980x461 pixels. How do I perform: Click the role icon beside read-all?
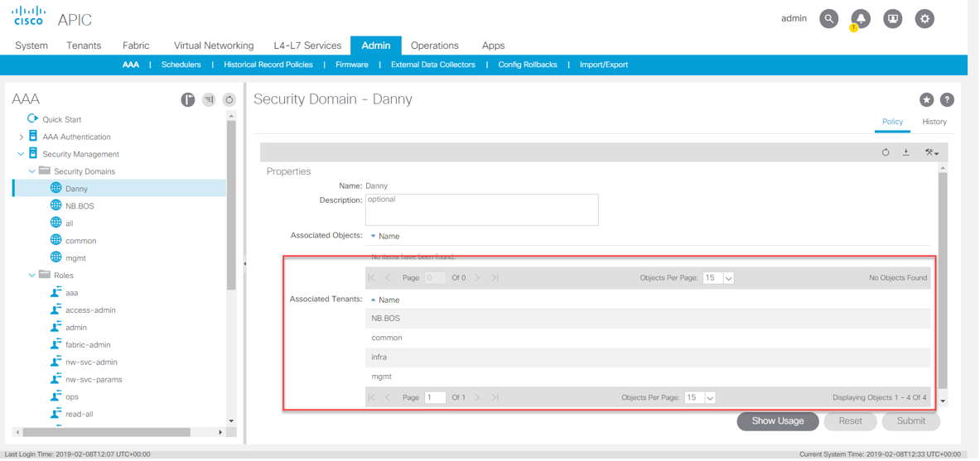point(56,414)
